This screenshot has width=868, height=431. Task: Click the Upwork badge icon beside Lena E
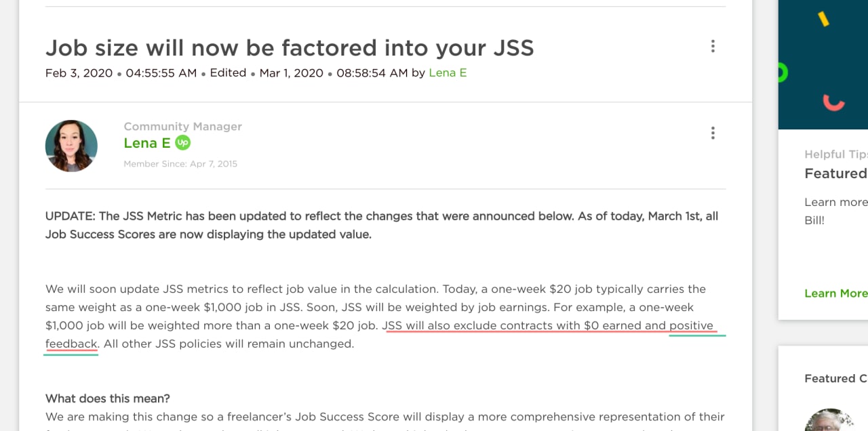click(x=182, y=143)
